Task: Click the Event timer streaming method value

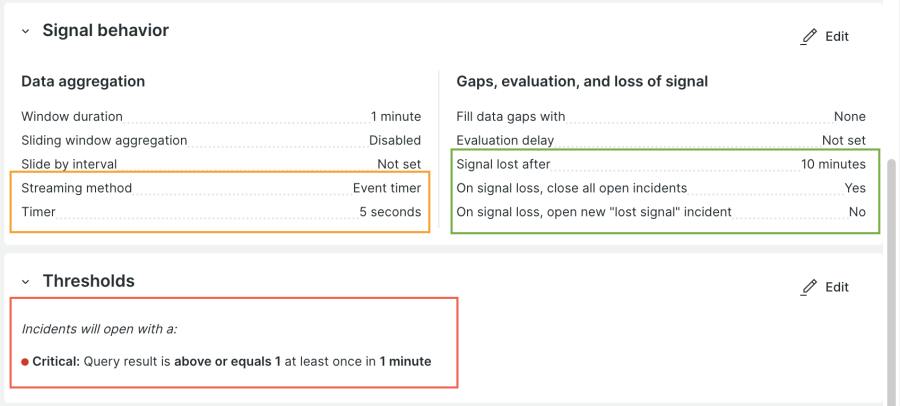Action: point(386,188)
